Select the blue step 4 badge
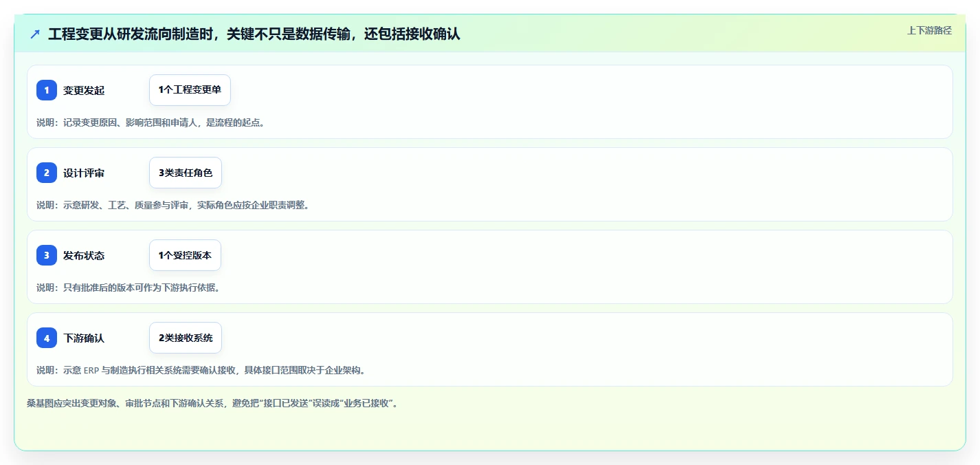Screen dimensions: 980x465 pyautogui.click(x=47, y=338)
